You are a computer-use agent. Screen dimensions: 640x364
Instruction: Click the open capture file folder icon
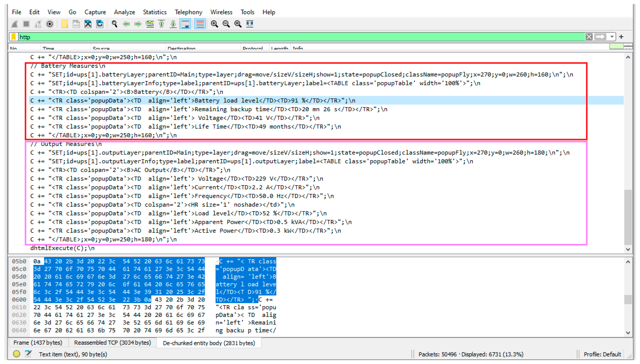click(x=65, y=24)
